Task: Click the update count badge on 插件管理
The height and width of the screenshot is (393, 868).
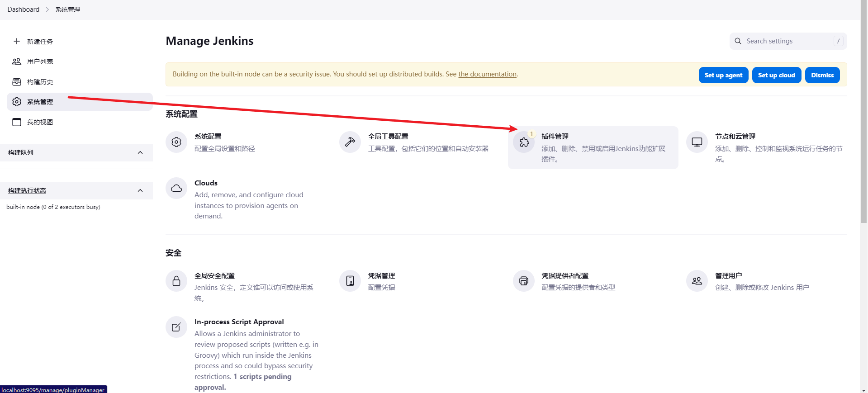Action: point(531,134)
